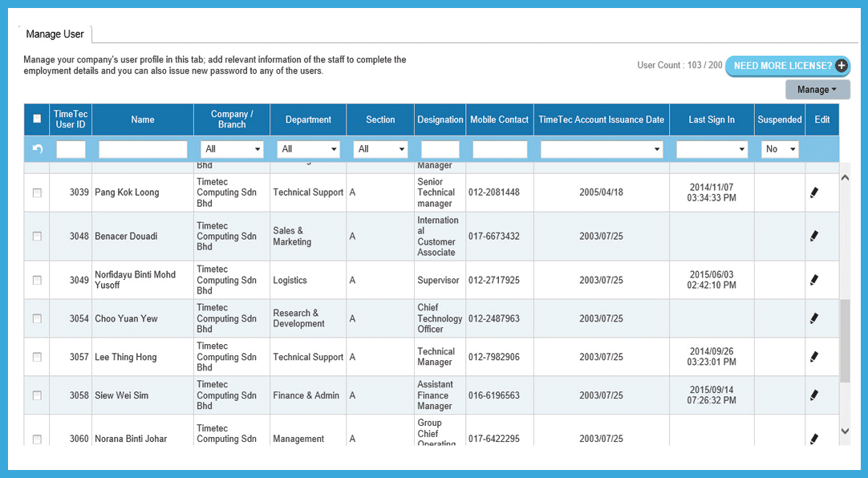Sort by Department column header
The height and width of the screenshot is (478, 868).
tap(308, 119)
